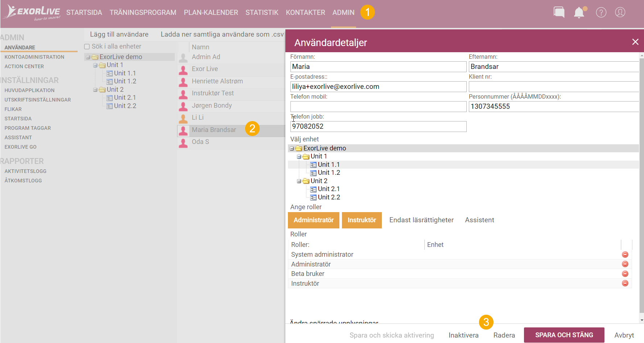
Task: Toggle the Sök i alla enheter checkbox
Action: click(87, 46)
